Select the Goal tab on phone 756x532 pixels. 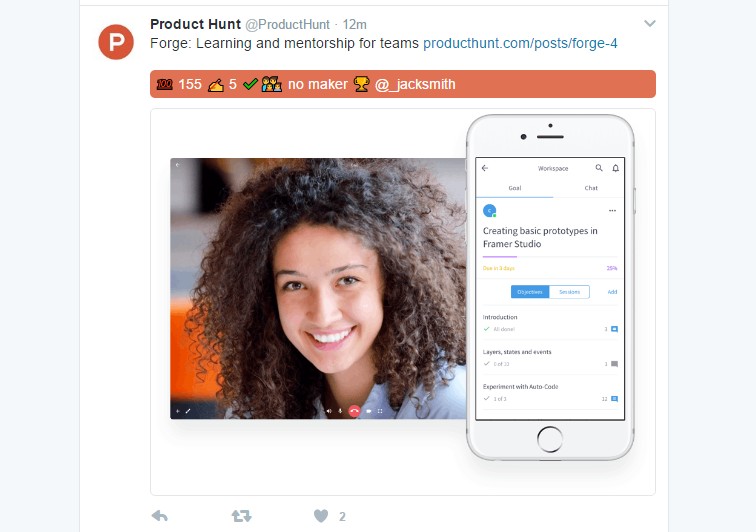click(x=514, y=188)
